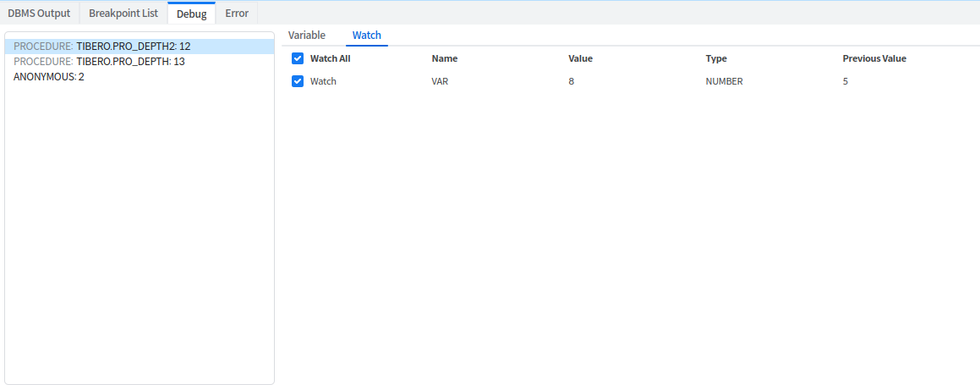Click the Previous Value column header
This screenshot has width=980, height=390.
874,58
